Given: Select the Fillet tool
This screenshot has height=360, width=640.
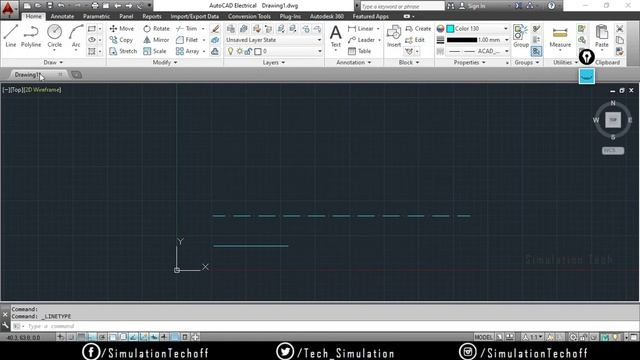Looking at the screenshot, I should point(187,40).
